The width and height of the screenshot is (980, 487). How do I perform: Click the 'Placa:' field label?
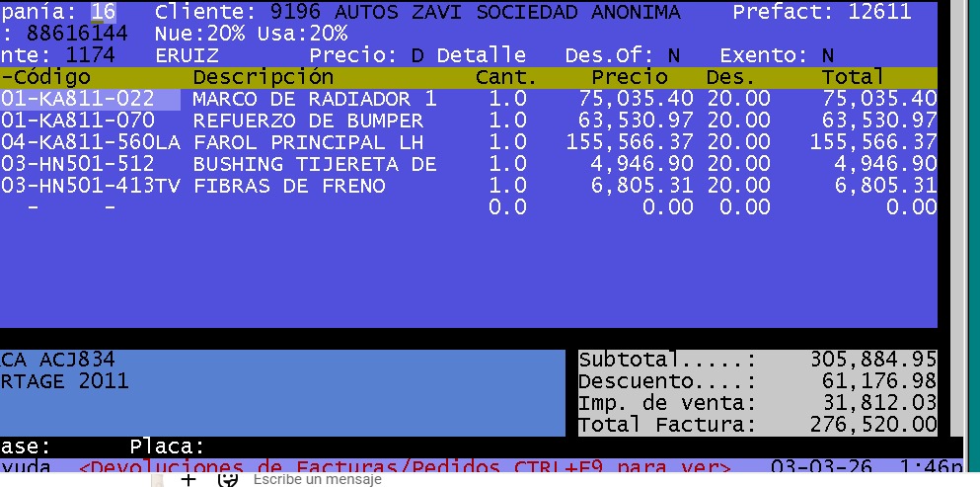pos(168,446)
